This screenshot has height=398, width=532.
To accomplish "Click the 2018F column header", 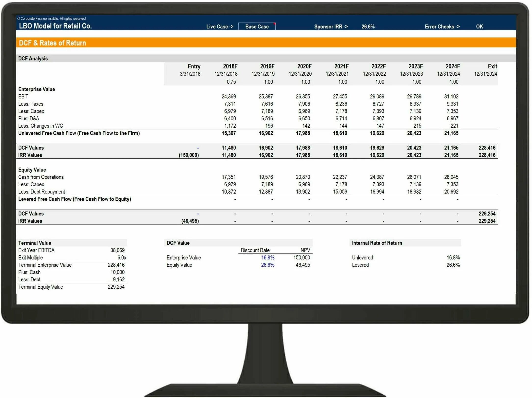I will 230,66.
